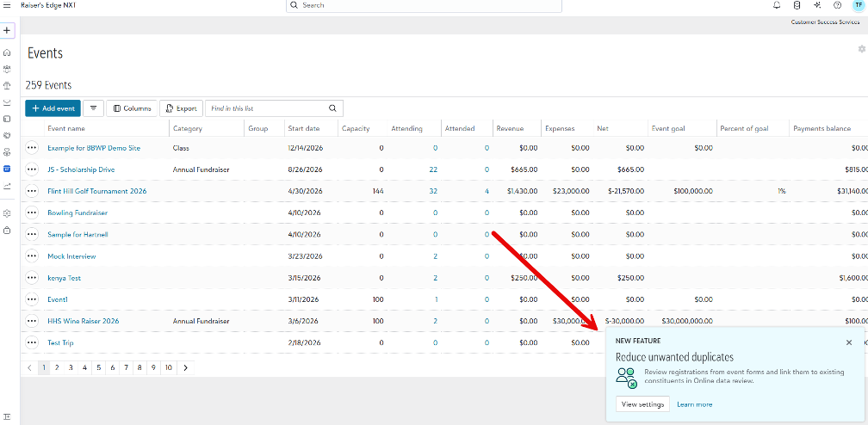Select the highlighted Events calendar icon in sidebar
Viewport: 868px width, 425px height.
(7, 169)
